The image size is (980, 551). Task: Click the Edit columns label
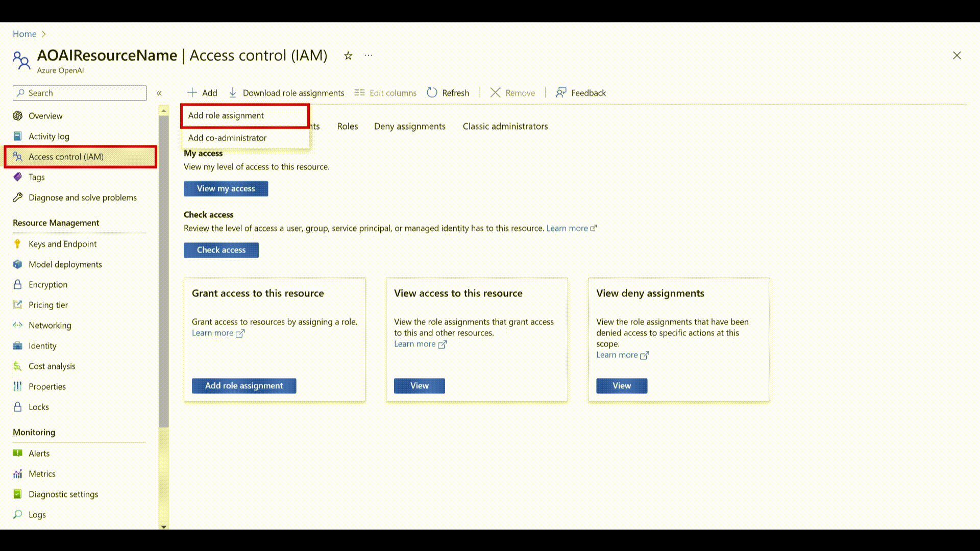393,93
